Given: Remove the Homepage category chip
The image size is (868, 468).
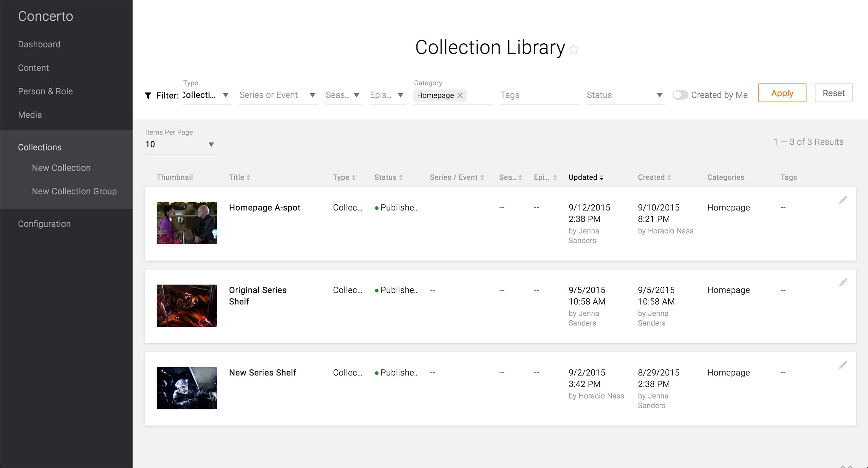Looking at the screenshot, I should [460, 96].
